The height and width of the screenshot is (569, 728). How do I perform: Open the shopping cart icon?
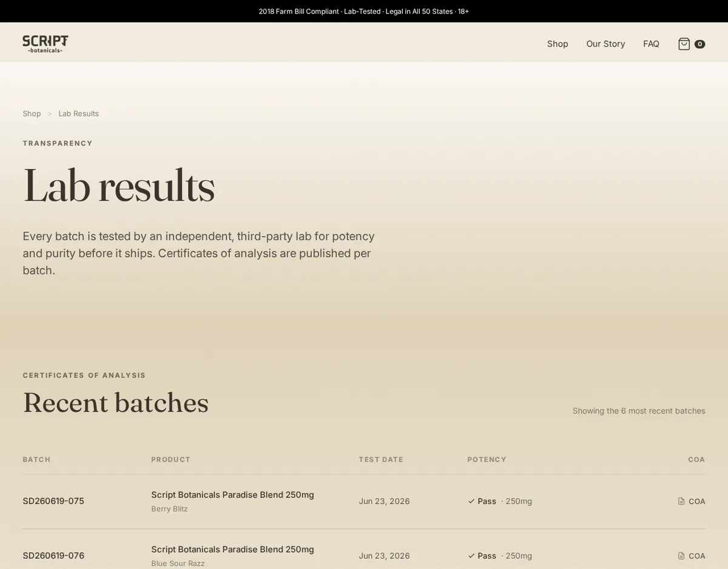[684, 44]
